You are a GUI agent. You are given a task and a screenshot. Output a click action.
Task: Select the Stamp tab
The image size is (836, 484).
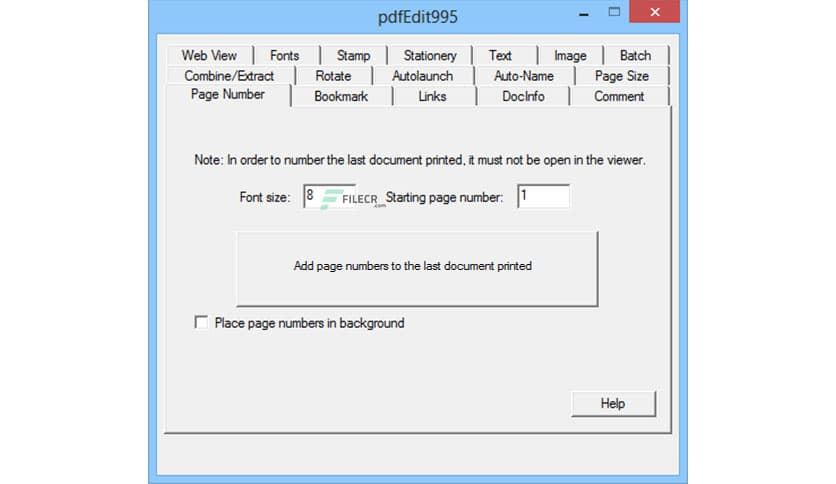pos(353,55)
